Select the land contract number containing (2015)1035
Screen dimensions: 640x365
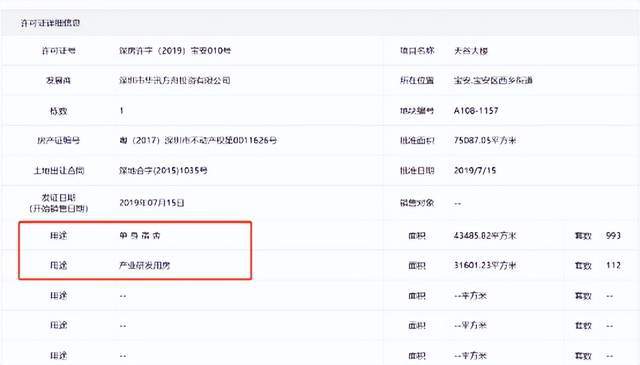pos(163,171)
